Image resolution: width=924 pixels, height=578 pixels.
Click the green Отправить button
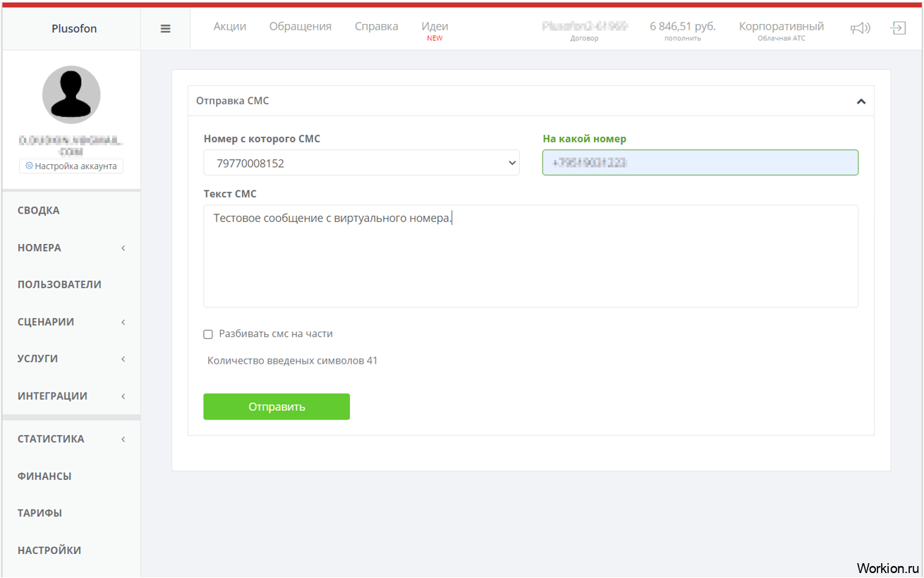point(276,407)
